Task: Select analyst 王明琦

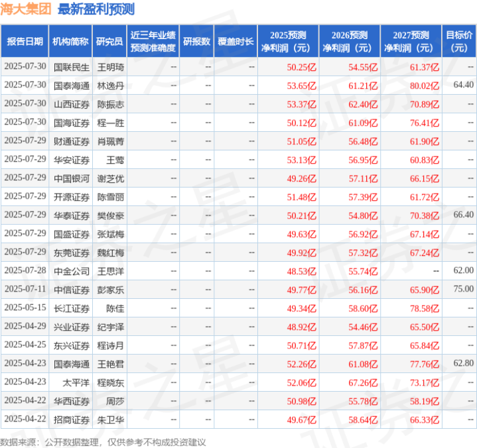Action: (111, 67)
